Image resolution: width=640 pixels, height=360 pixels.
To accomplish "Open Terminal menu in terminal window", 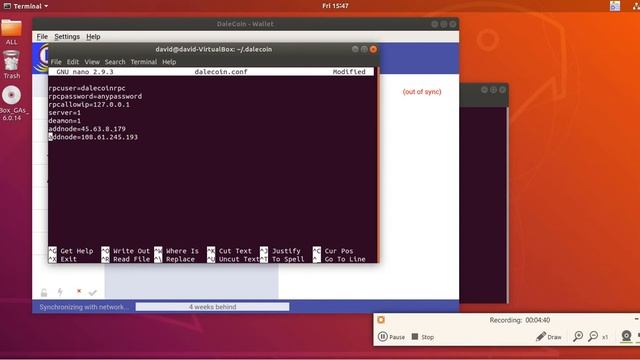I will (144, 62).
